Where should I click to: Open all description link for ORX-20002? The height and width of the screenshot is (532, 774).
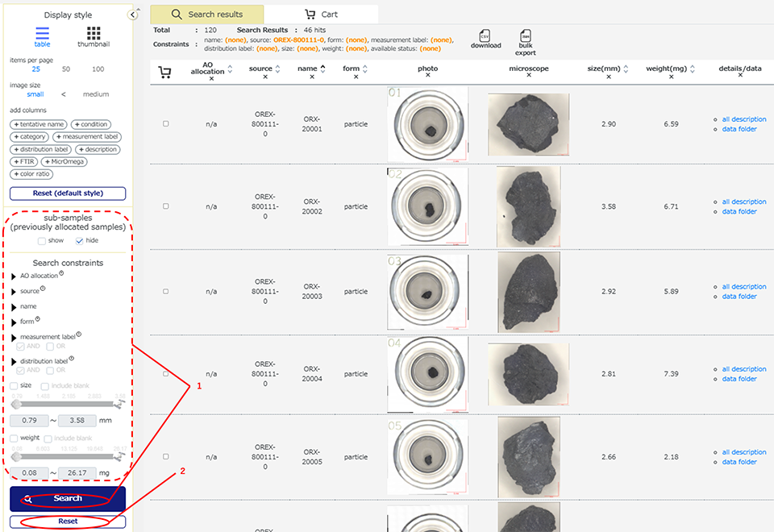point(743,202)
